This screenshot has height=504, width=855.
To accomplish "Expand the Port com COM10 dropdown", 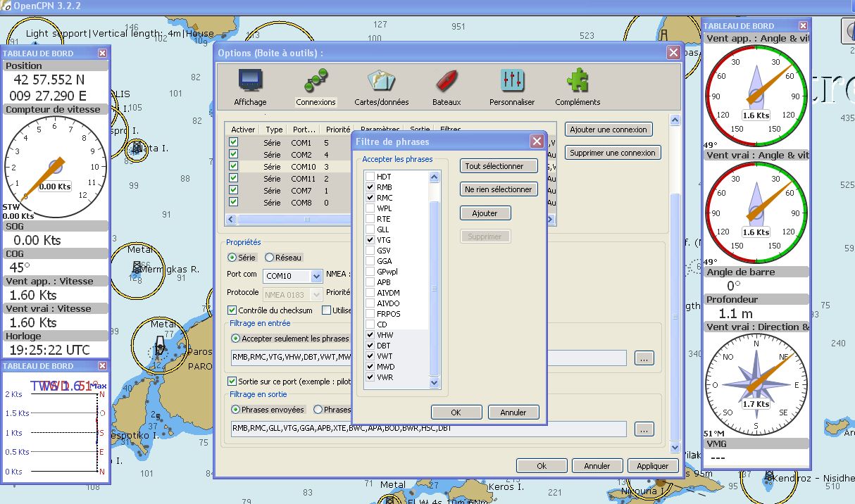I will 316,276.
